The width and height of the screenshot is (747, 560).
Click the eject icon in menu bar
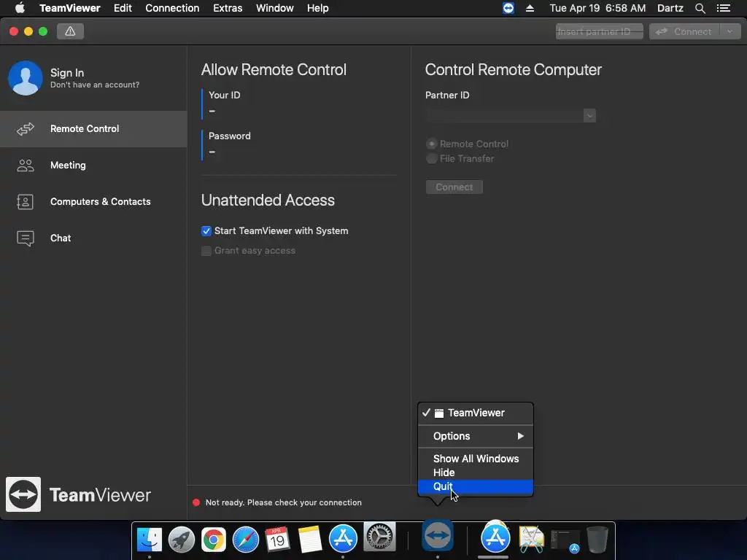point(530,8)
